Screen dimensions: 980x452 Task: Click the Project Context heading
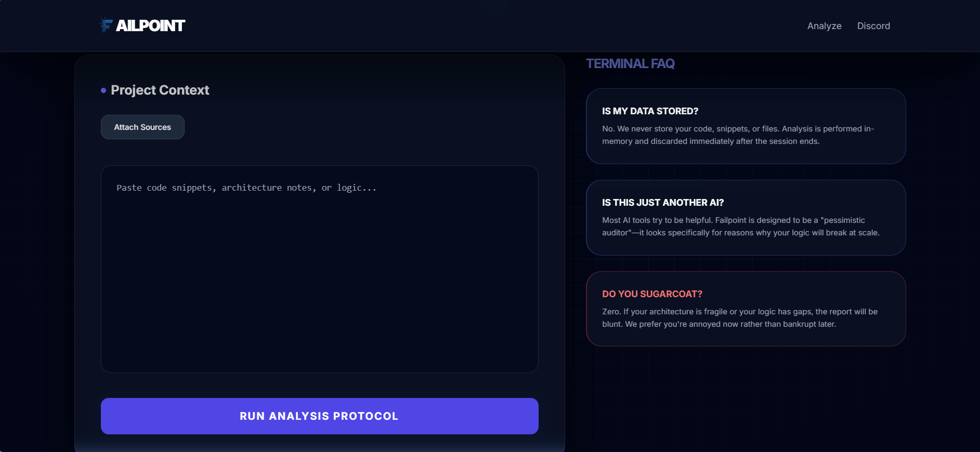coord(159,90)
